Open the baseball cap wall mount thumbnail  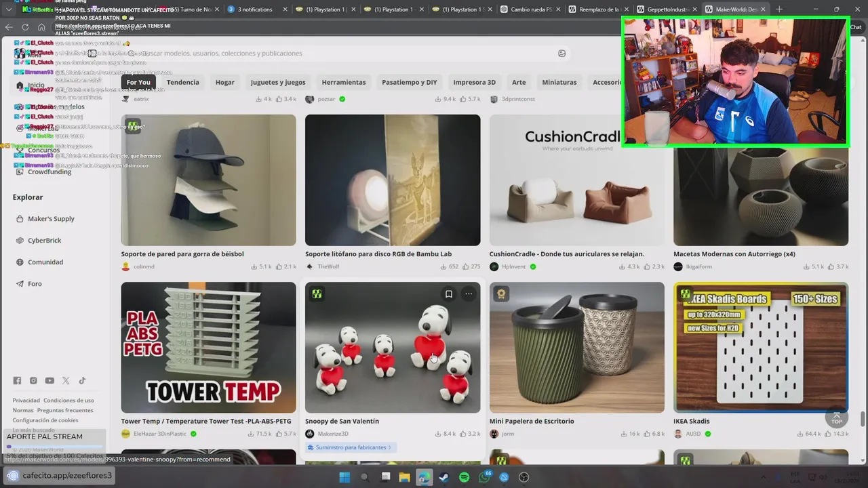[208, 180]
